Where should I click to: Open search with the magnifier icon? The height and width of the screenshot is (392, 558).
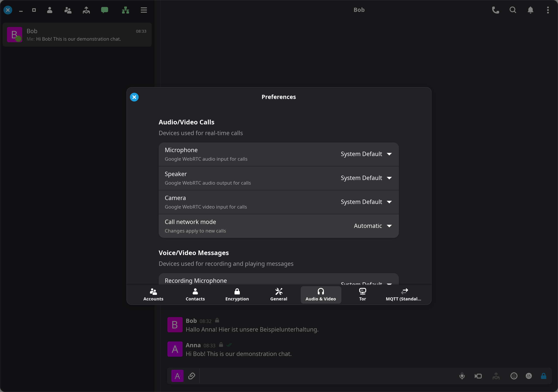click(x=513, y=10)
